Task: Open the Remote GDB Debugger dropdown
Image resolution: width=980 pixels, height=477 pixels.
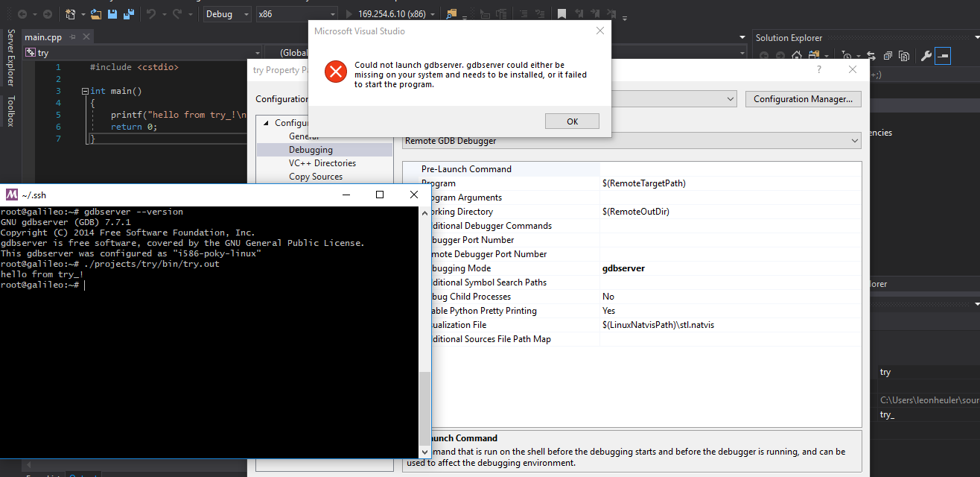Action: pos(631,141)
